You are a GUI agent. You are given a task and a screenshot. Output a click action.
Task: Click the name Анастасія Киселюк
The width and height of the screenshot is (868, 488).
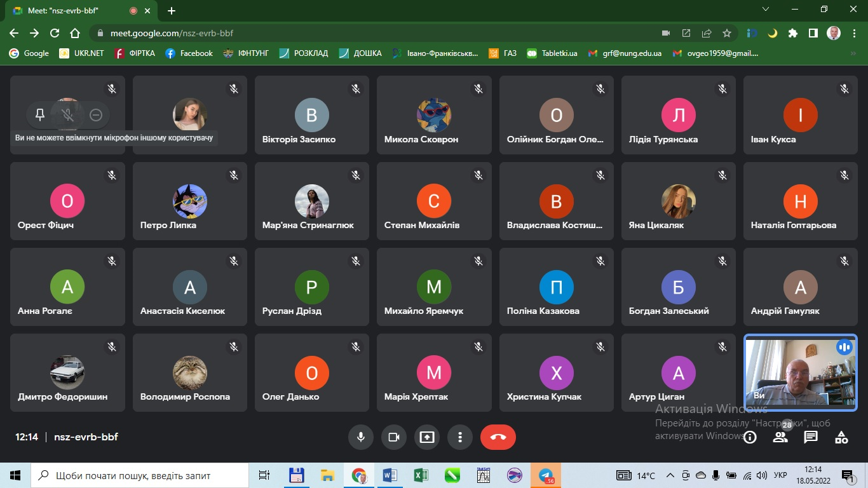tap(182, 311)
